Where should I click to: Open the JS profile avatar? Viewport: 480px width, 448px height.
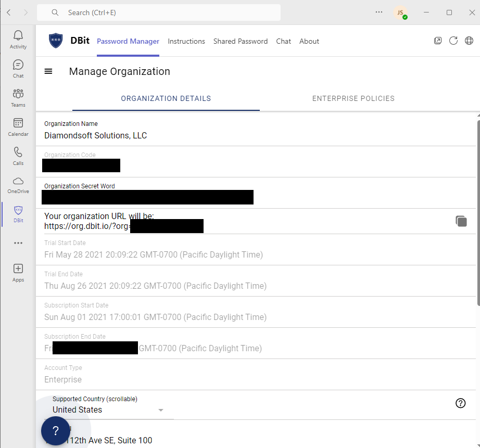pos(400,13)
